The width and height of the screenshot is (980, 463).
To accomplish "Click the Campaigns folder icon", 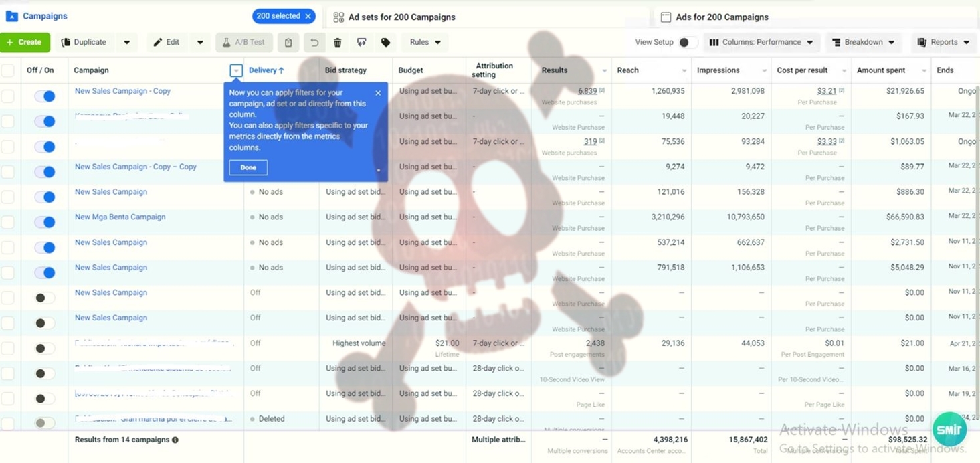I will 11,16.
